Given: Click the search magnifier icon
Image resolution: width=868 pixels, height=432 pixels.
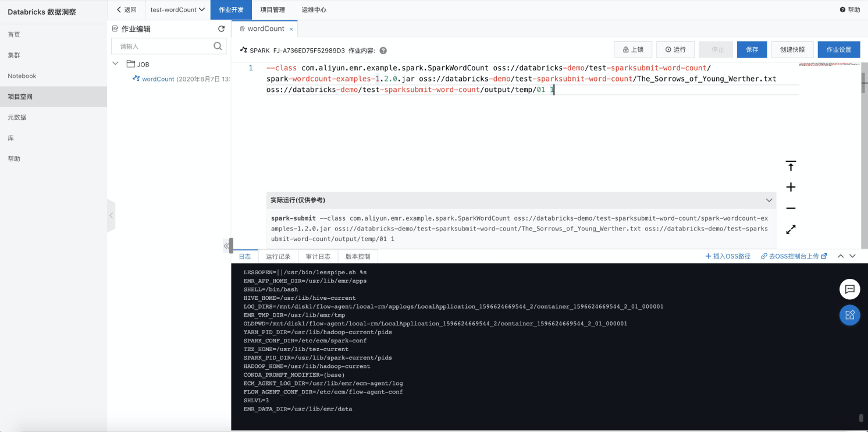Looking at the screenshot, I should pyautogui.click(x=218, y=46).
